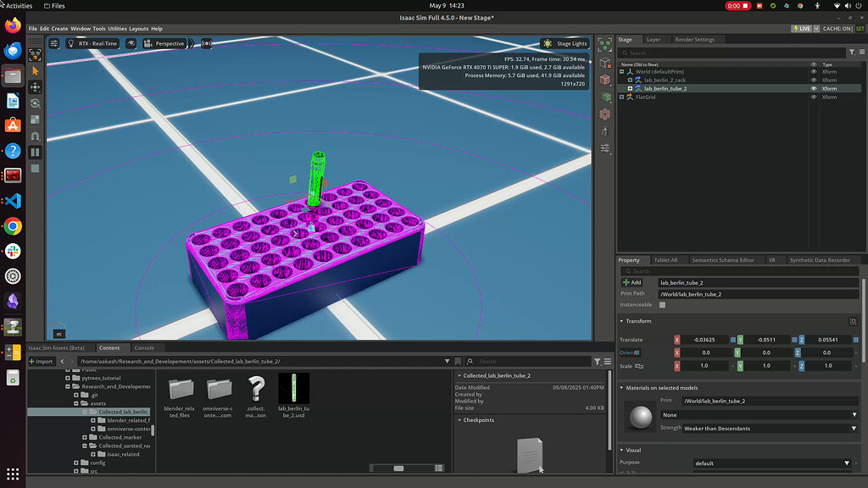The height and width of the screenshot is (488, 868).
Task: Open the Create menu
Action: (x=58, y=28)
